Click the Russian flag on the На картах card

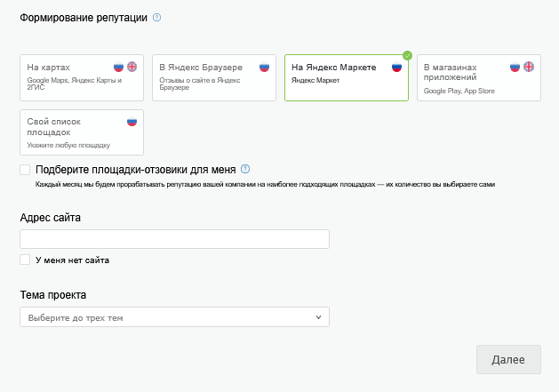pyautogui.click(x=118, y=67)
